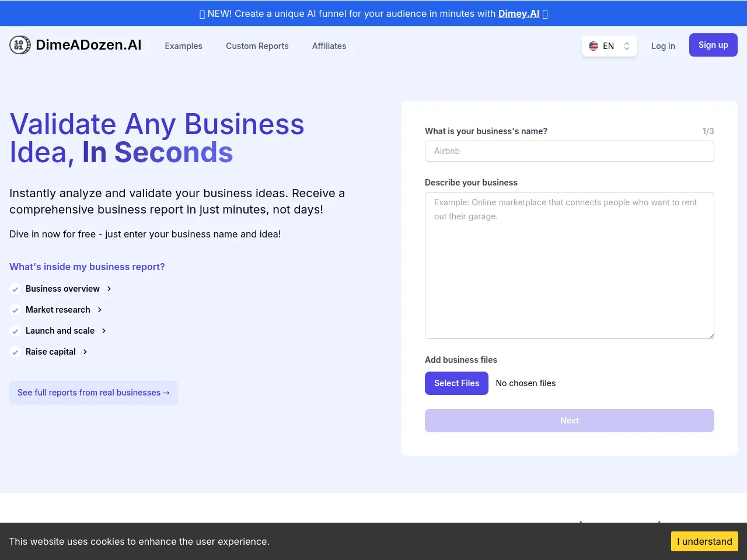This screenshot has width=747, height=560.
Task: Expand the Market research chevron
Action: 100,310
